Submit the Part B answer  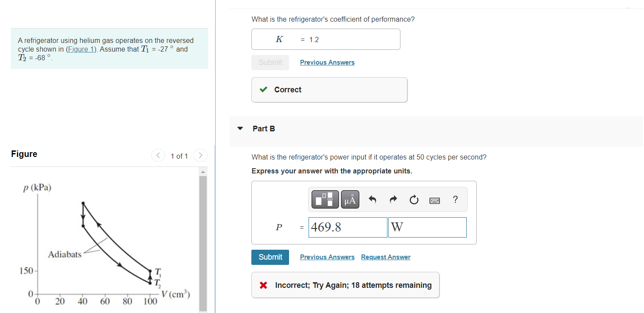click(270, 257)
